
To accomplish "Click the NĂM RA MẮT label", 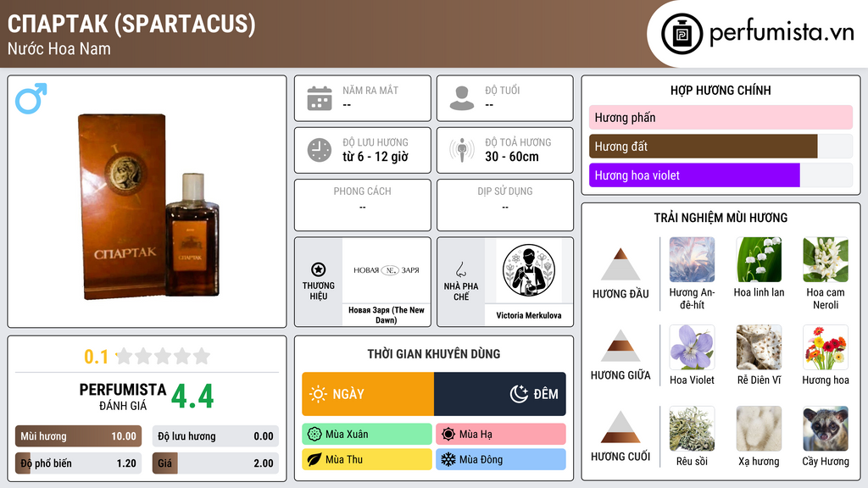I will pyautogui.click(x=370, y=90).
